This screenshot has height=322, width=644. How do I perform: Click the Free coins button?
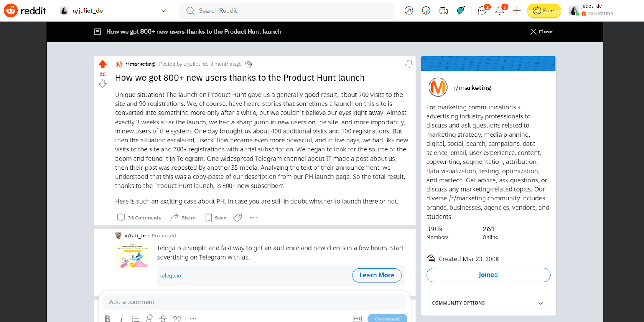click(x=544, y=11)
